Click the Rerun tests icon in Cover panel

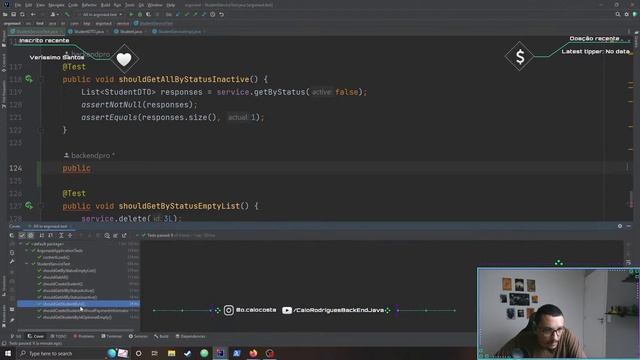click(x=11, y=236)
